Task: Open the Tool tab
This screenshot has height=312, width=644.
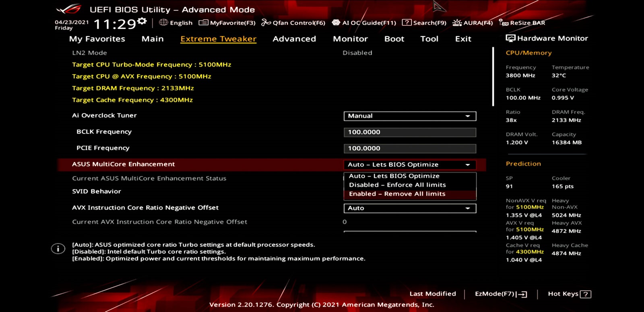Action: pyautogui.click(x=429, y=39)
